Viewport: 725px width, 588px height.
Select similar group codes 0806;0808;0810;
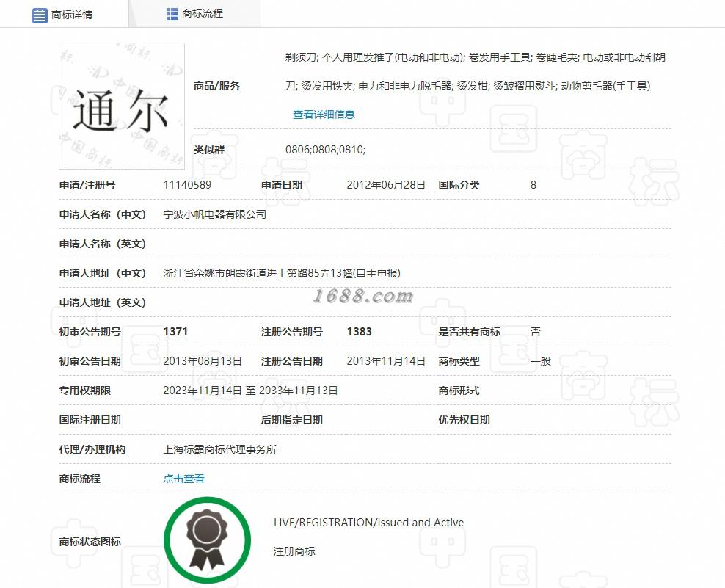pos(326,150)
